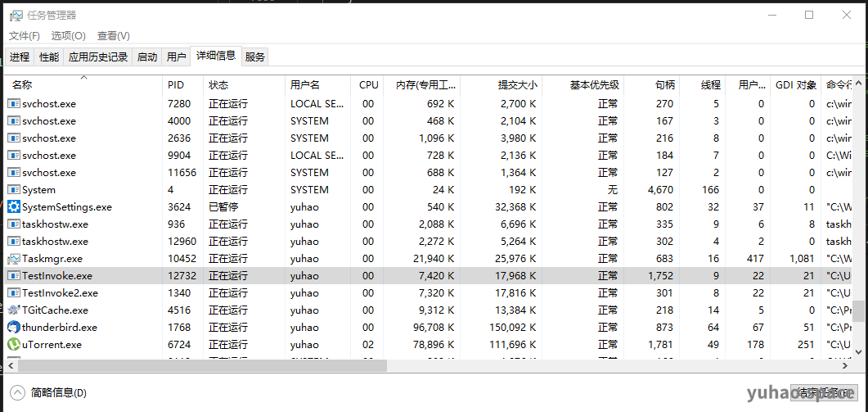Select the TestInvoke2.exe row name

point(60,292)
